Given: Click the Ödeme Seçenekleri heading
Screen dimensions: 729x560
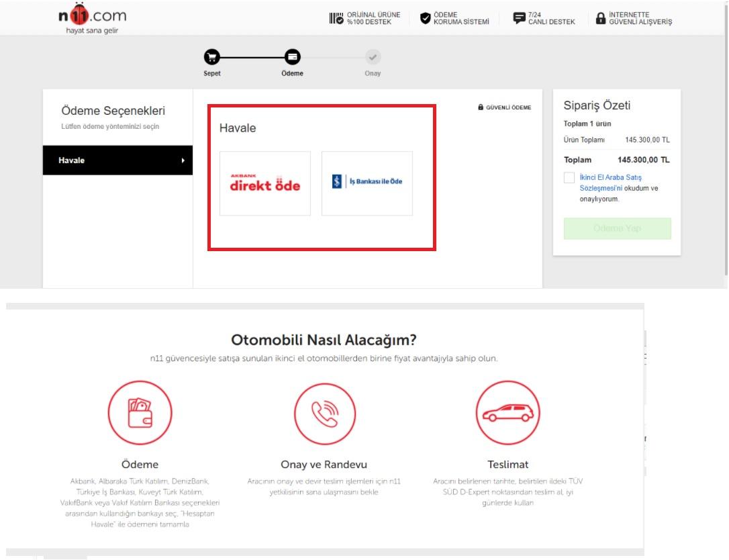Looking at the screenshot, I should (x=113, y=111).
